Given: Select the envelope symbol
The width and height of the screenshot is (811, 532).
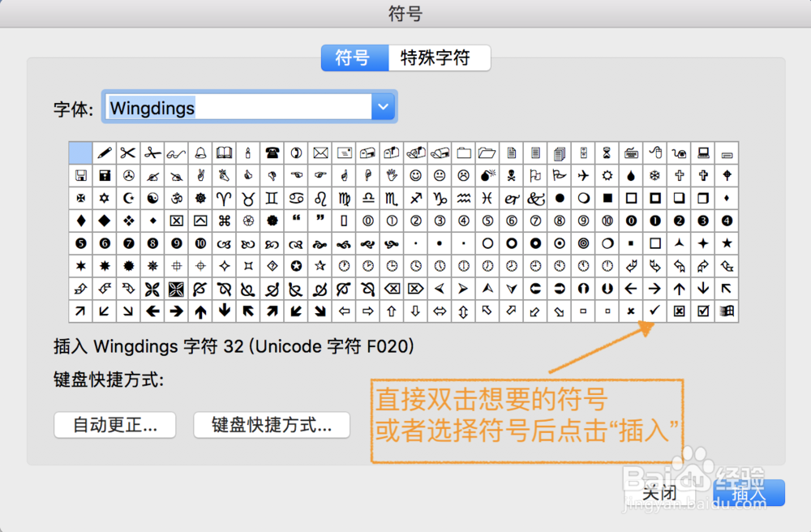Looking at the screenshot, I should (x=319, y=152).
